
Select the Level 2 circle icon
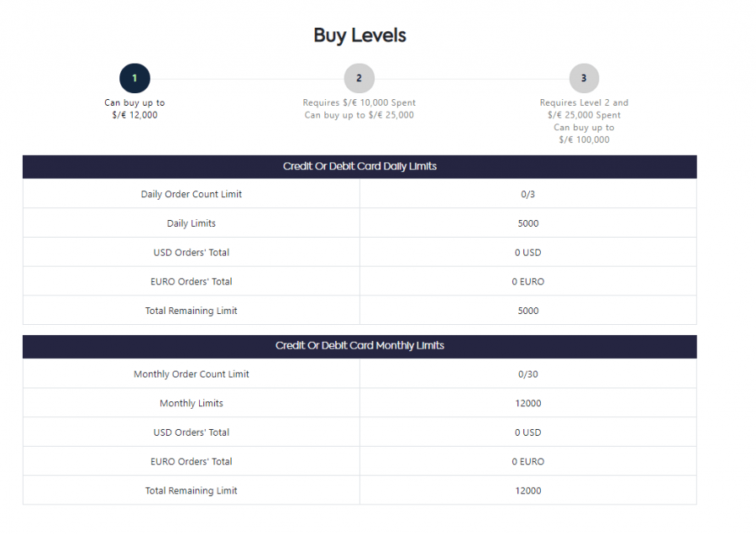(360, 77)
